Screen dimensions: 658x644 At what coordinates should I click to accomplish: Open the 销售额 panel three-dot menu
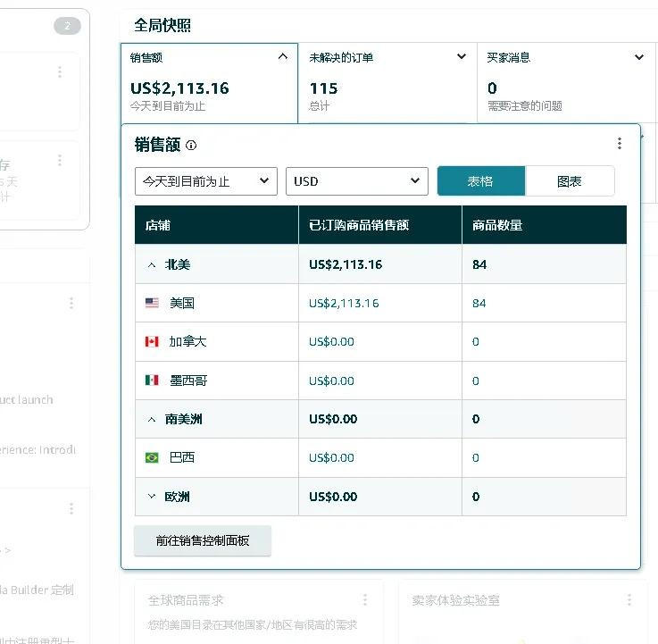click(620, 144)
